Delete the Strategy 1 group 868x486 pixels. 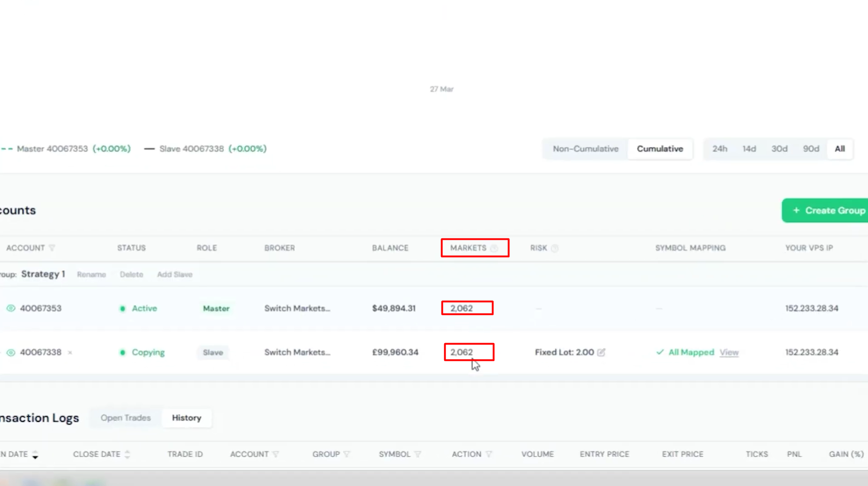coord(132,274)
